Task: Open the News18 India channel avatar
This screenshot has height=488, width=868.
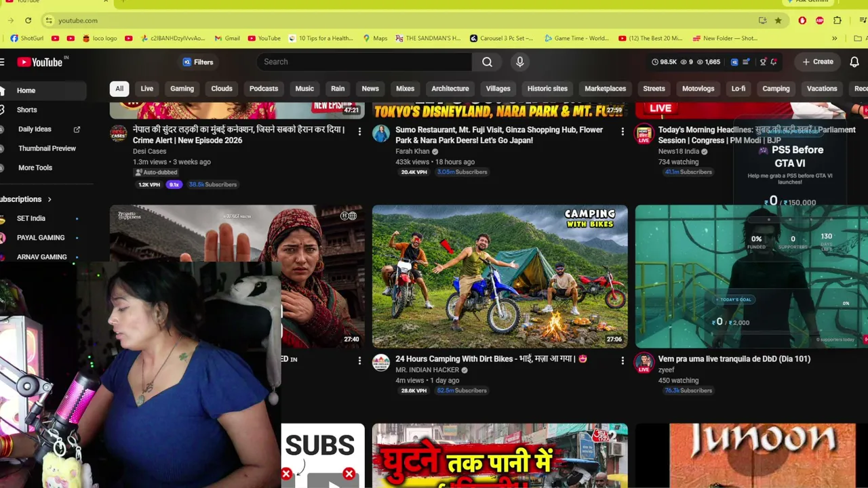Action: 644,133
